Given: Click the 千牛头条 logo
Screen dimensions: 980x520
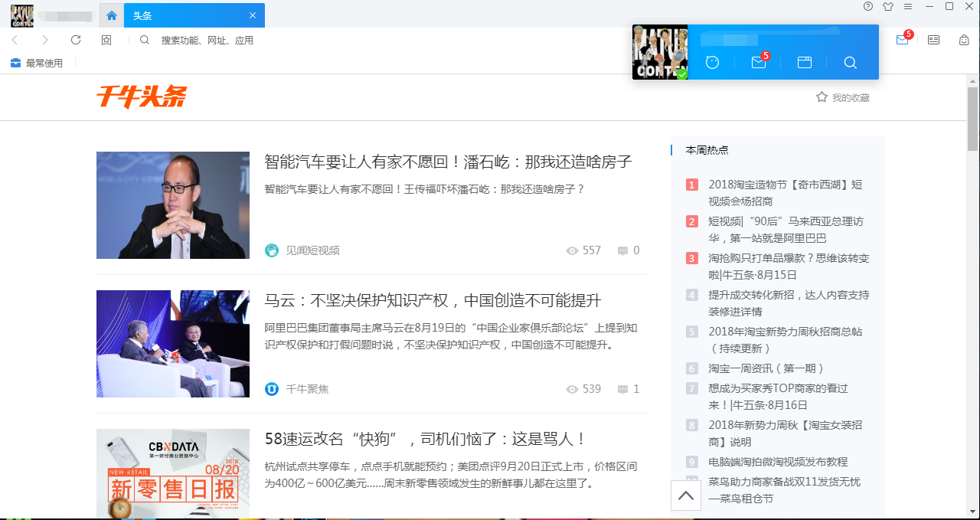Looking at the screenshot, I should point(141,96).
